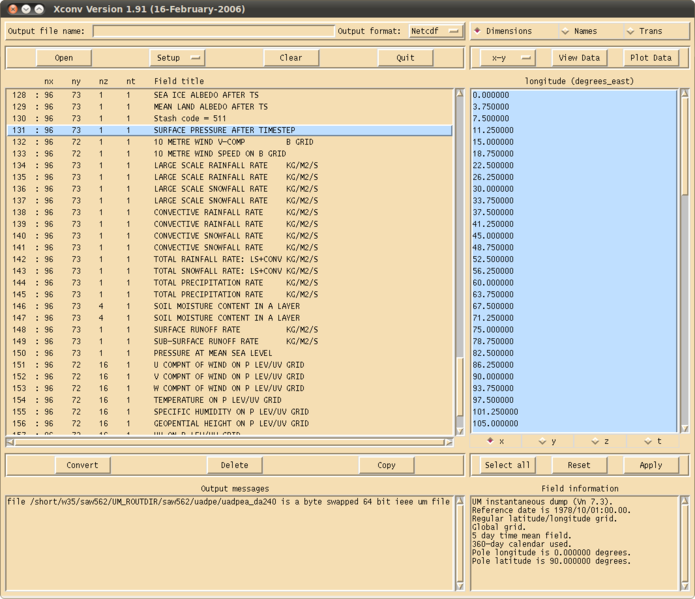Open the Setup dropdown menu

coord(177,58)
